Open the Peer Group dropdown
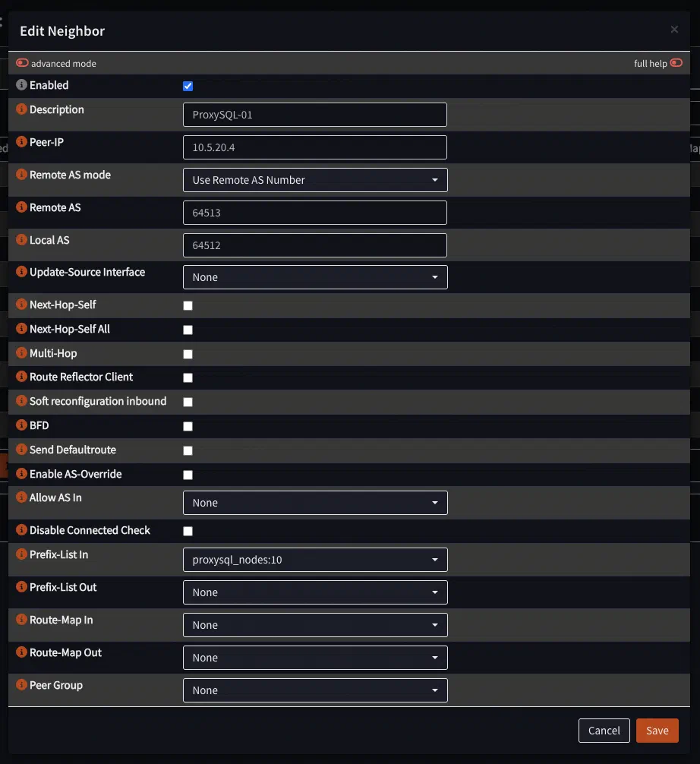700x764 pixels. coord(315,690)
